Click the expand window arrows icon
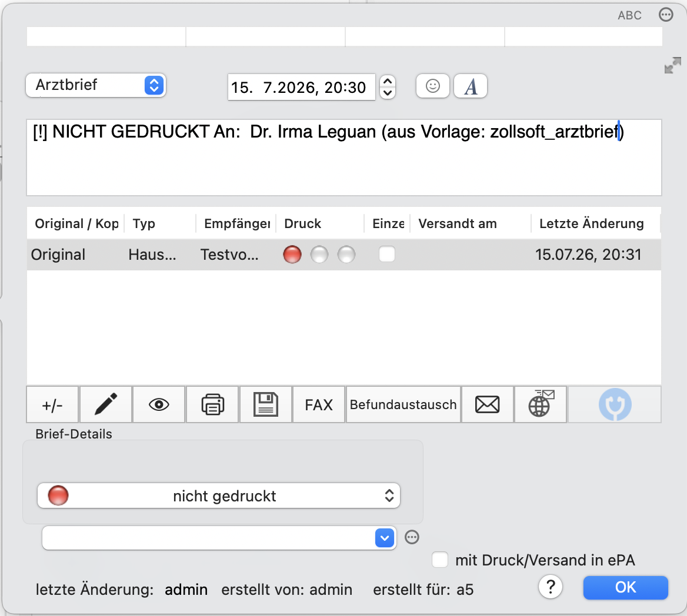The width and height of the screenshot is (687, 616). [672, 66]
